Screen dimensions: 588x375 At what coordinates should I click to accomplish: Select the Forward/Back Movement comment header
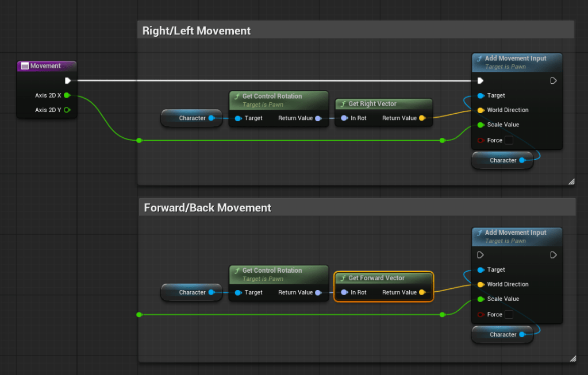356,207
